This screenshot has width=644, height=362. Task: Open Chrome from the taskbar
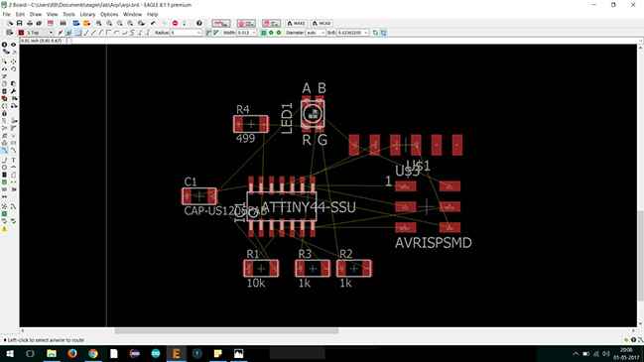coord(93,353)
